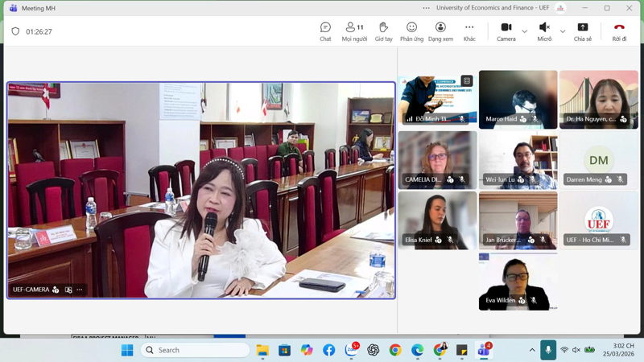
Task: Open more options on UEF-CAMERA video
Action: 80,290
